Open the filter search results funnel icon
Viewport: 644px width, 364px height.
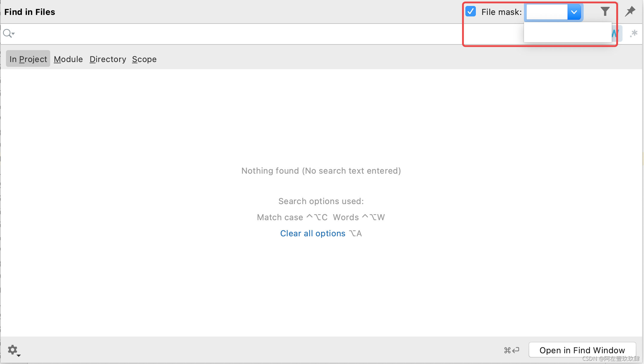pos(605,12)
